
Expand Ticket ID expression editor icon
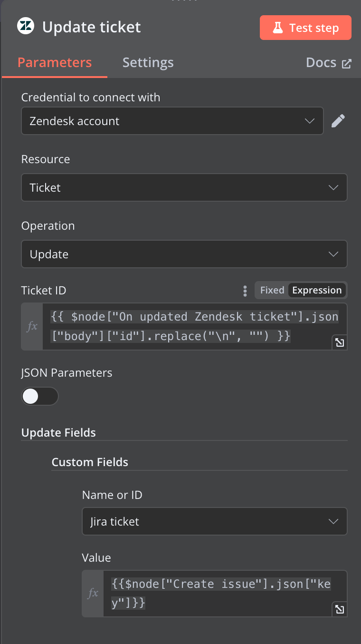[x=340, y=342]
